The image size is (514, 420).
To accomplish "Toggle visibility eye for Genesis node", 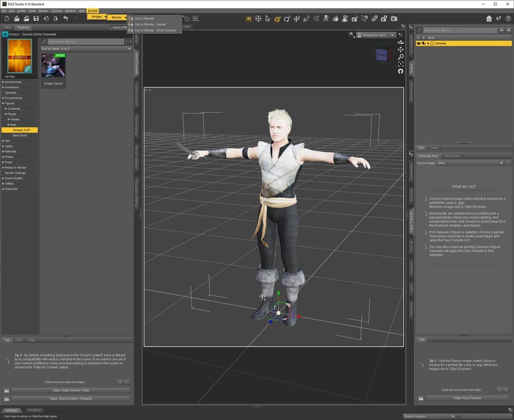I will (x=418, y=44).
